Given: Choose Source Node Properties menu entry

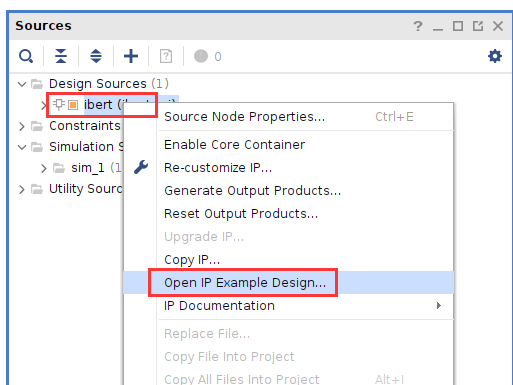Looking at the screenshot, I should click(289, 117).
